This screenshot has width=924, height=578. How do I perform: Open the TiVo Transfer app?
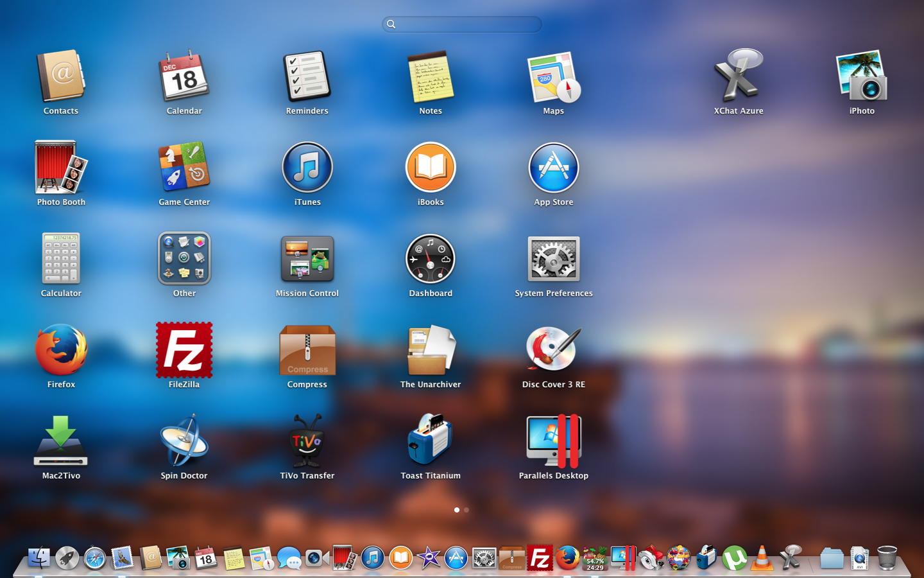[307, 441]
